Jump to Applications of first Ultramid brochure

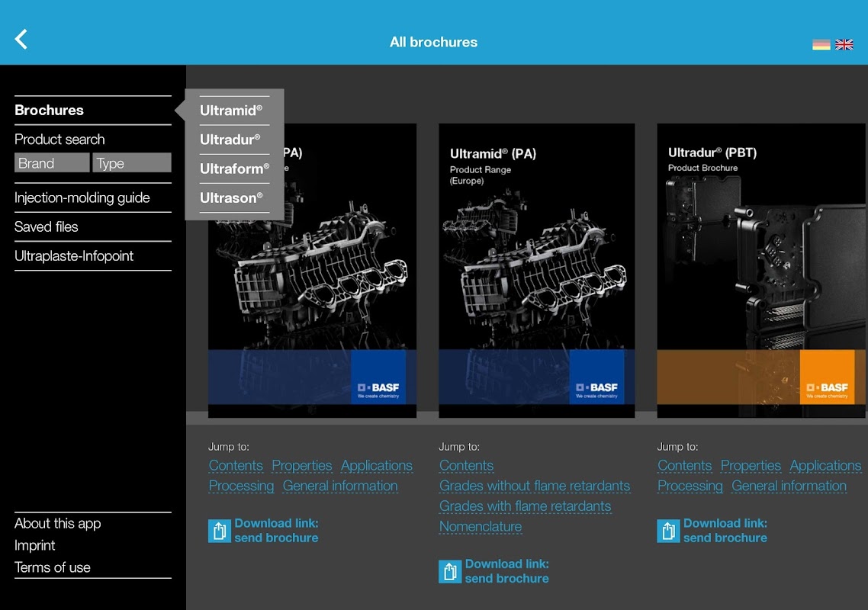pos(377,466)
